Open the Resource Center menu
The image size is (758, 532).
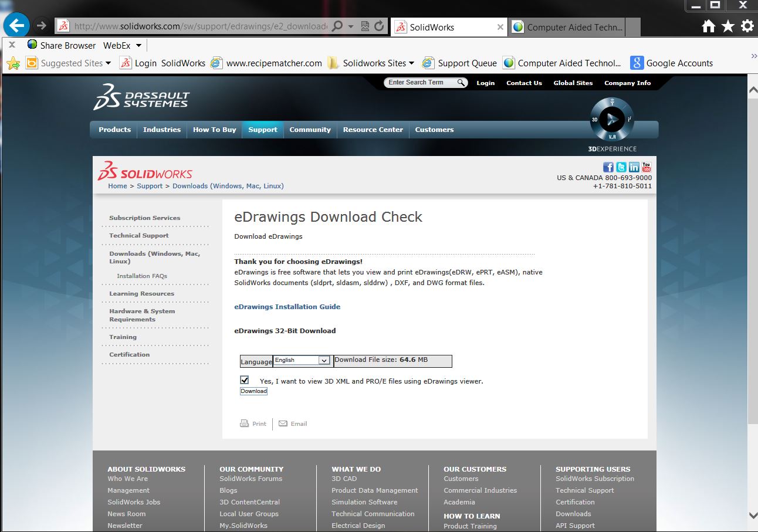[x=373, y=130]
